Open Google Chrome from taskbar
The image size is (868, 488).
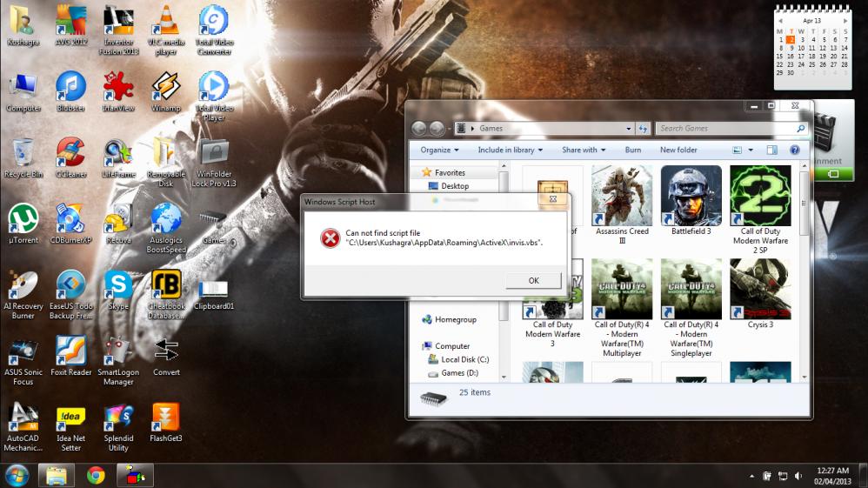pyautogui.click(x=96, y=475)
